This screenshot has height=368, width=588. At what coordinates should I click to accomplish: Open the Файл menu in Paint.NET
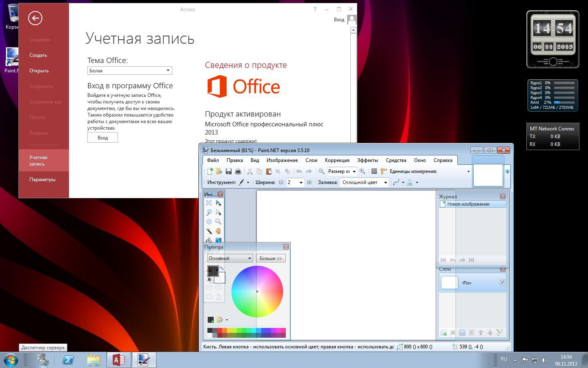213,160
